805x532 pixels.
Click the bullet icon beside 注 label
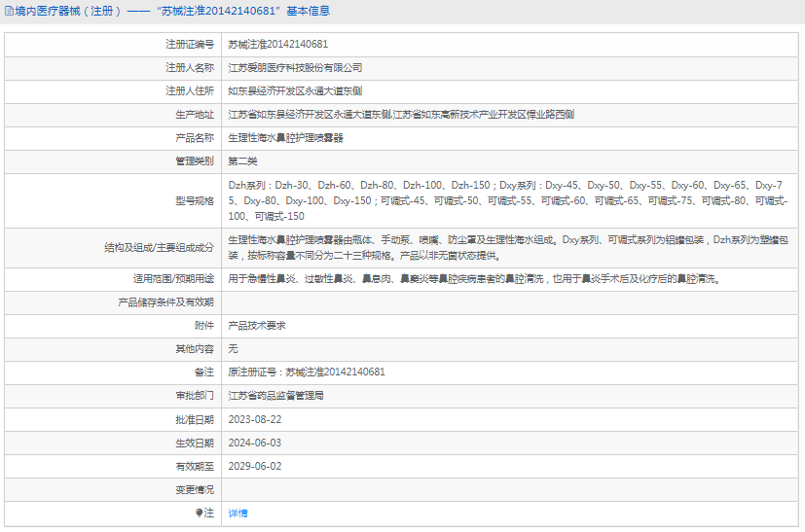click(x=200, y=513)
